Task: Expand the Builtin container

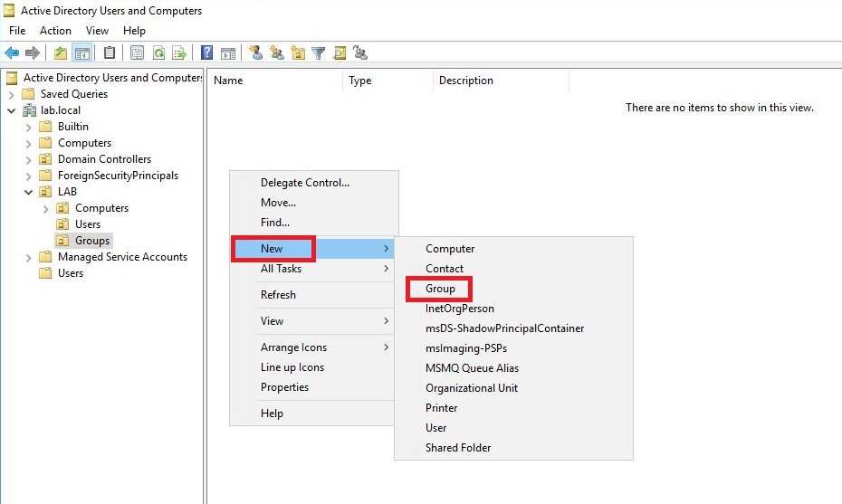Action: pyautogui.click(x=28, y=128)
